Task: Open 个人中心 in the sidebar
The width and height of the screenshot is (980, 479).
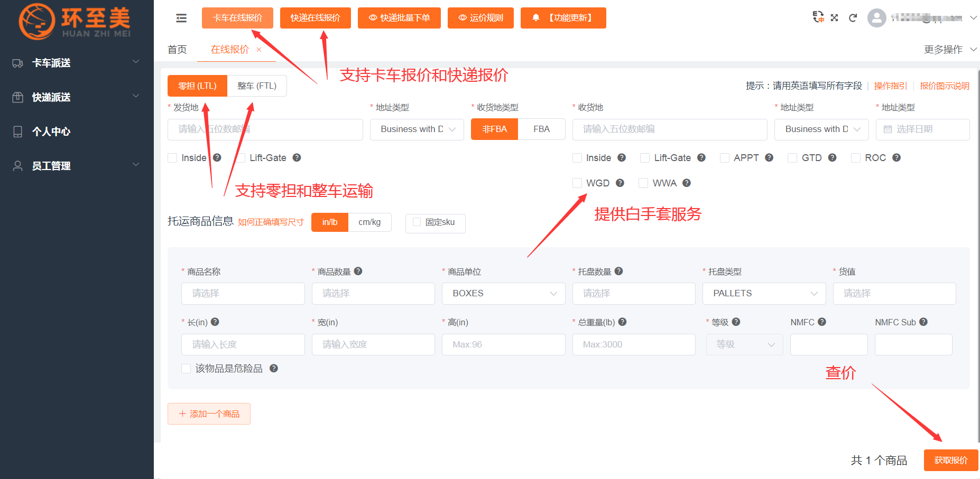Action: click(x=51, y=132)
